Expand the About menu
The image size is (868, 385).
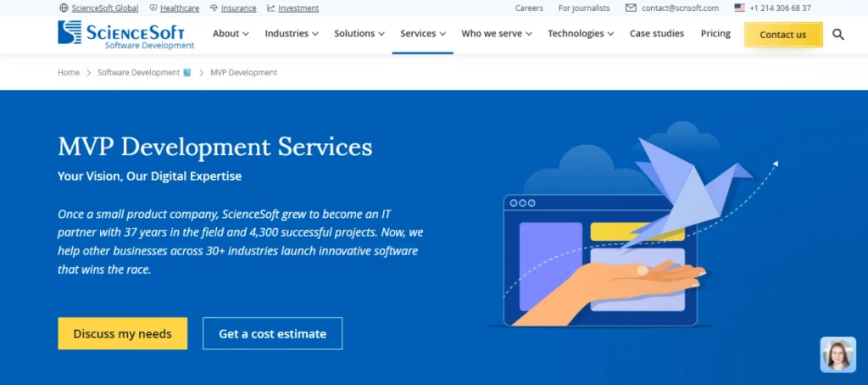[x=231, y=33]
